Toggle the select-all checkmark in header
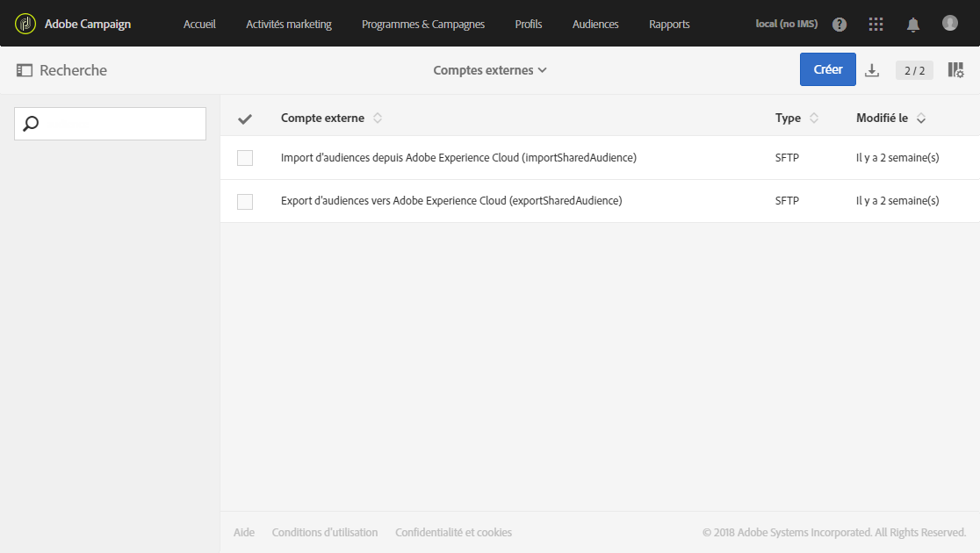980x553 pixels. point(245,118)
